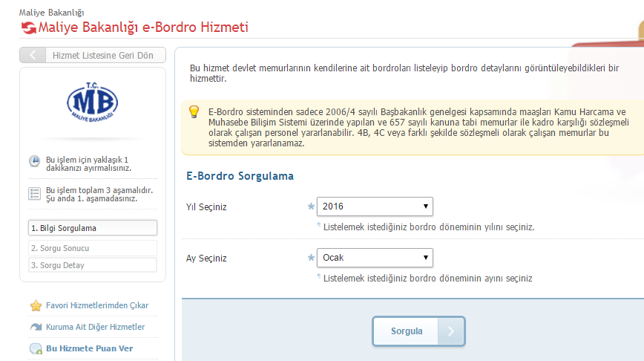
Task: Open Kuruma Ait Diğer Hizmetler link
Action: 95,327
